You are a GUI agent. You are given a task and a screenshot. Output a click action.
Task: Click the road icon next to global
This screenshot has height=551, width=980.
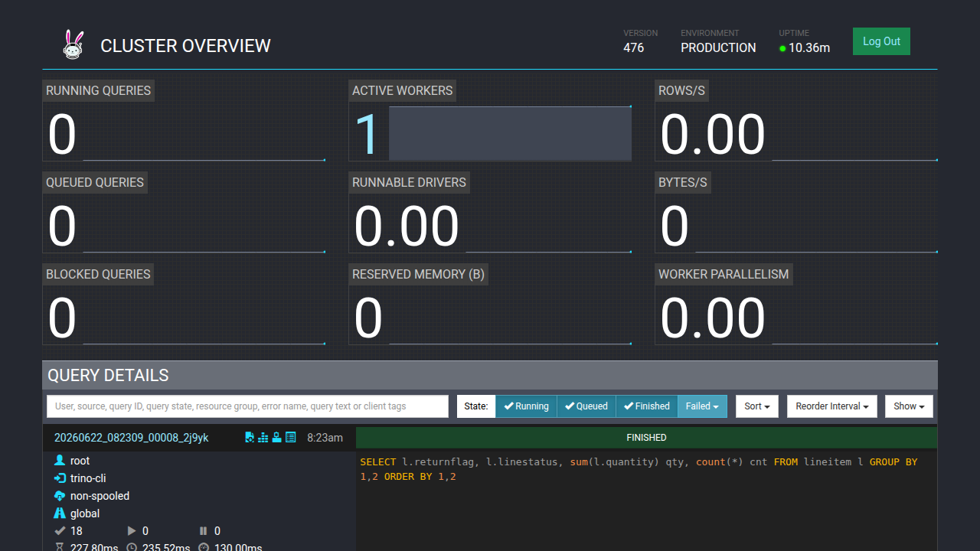[60, 514]
